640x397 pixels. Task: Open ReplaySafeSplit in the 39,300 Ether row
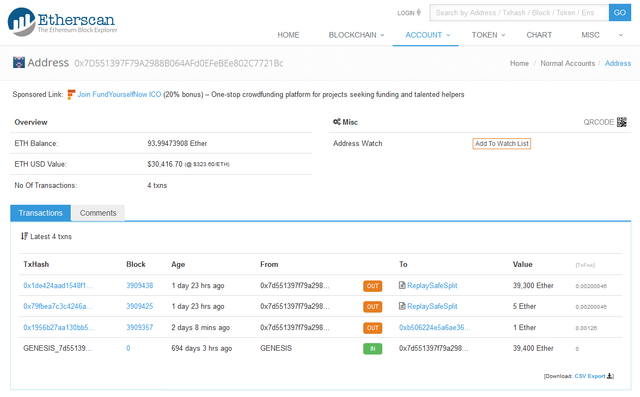(x=432, y=286)
